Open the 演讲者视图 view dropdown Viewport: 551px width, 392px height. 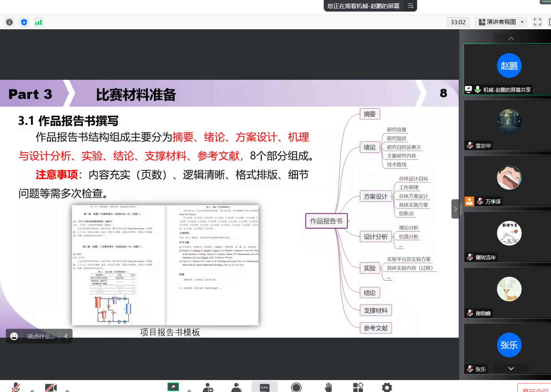501,22
